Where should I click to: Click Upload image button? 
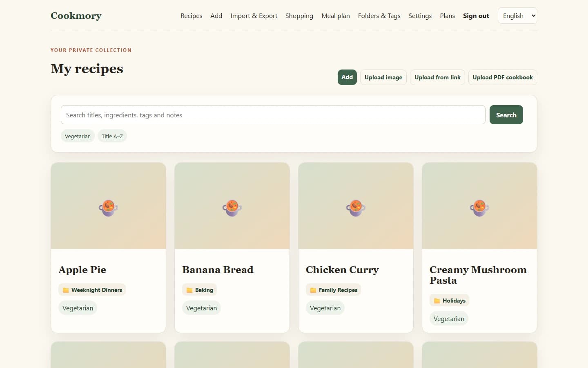[x=383, y=77]
